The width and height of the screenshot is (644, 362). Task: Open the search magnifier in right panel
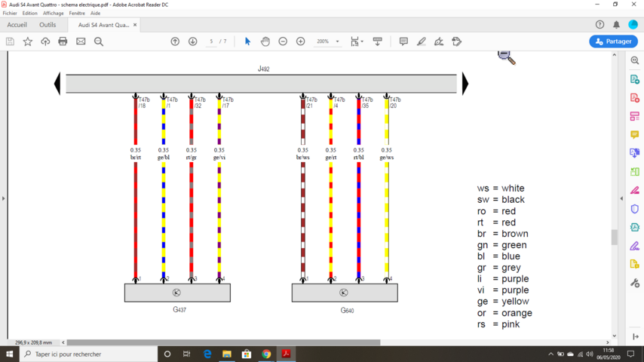point(635,60)
